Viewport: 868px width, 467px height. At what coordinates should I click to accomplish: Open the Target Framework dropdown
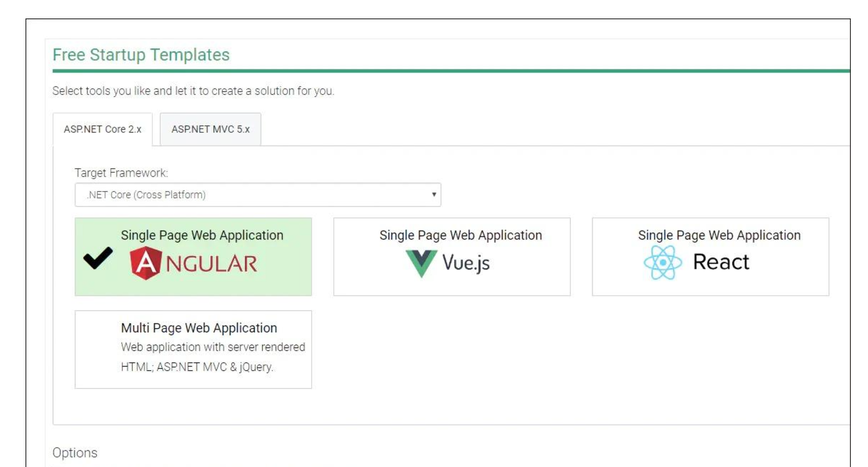(258, 195)
